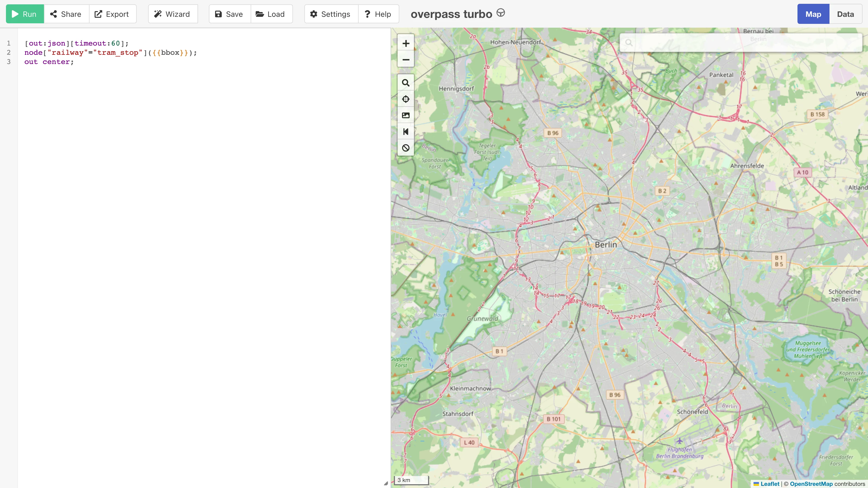Click the Grunewald label on the map

pos(482,319)
